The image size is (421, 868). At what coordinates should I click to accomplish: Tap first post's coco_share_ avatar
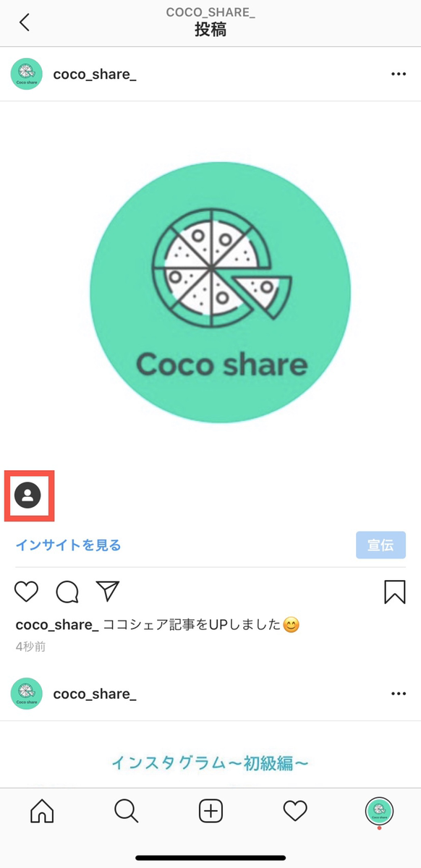tap(27, 74)
